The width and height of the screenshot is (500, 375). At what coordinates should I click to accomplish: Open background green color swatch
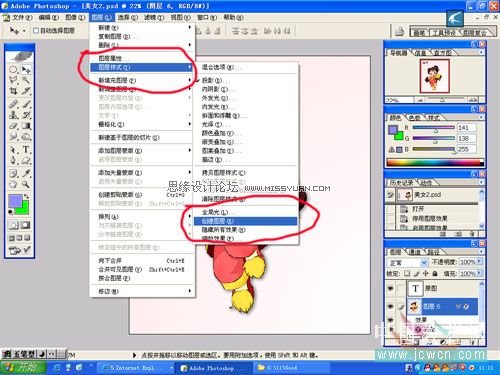click(x=23, y=209)
